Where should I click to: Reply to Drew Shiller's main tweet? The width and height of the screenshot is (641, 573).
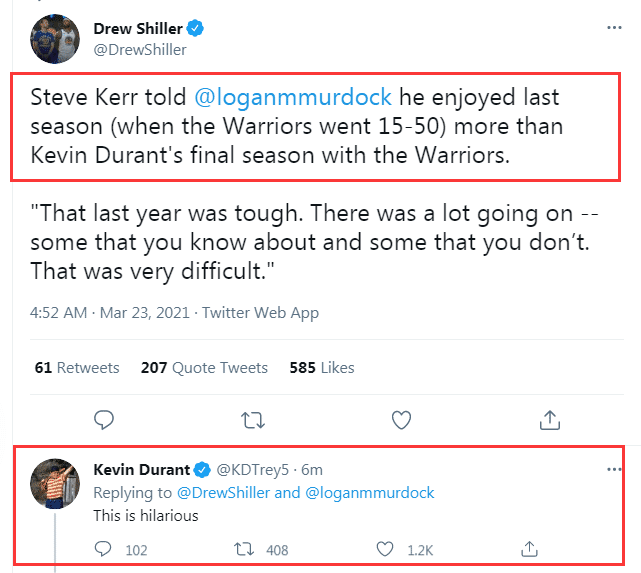103,418
